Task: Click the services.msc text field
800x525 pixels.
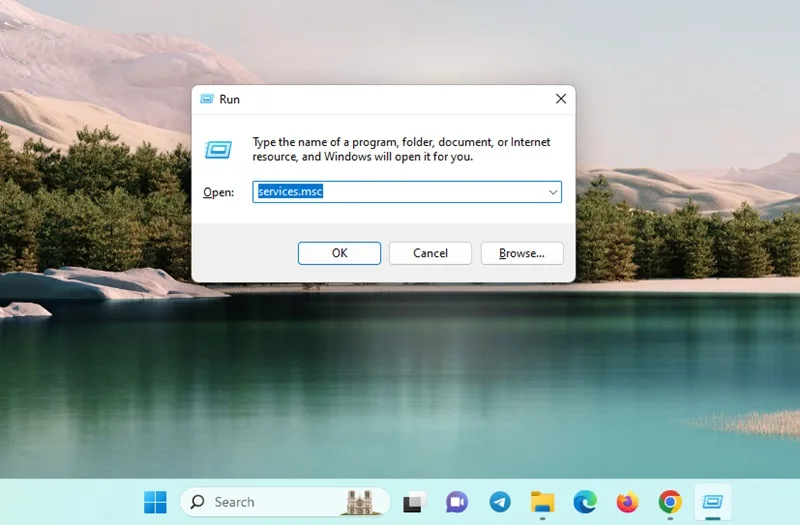Action: (x=407, y=192)
